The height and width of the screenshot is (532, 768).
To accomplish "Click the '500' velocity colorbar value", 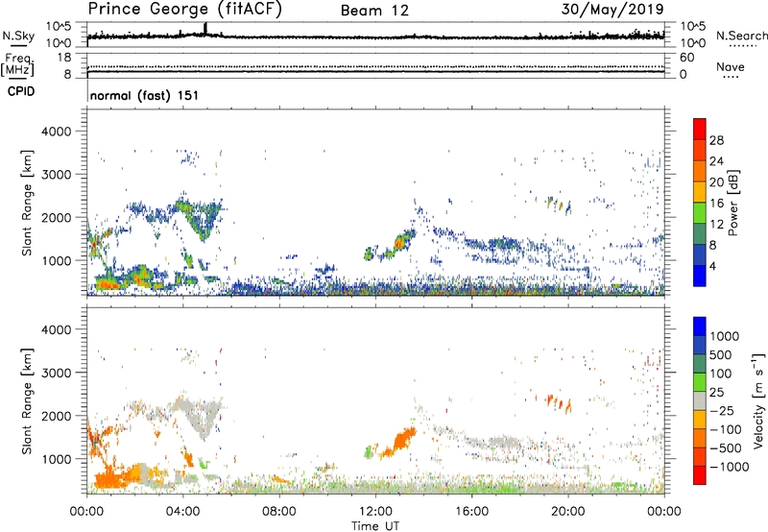I will (x=722, y=354).
